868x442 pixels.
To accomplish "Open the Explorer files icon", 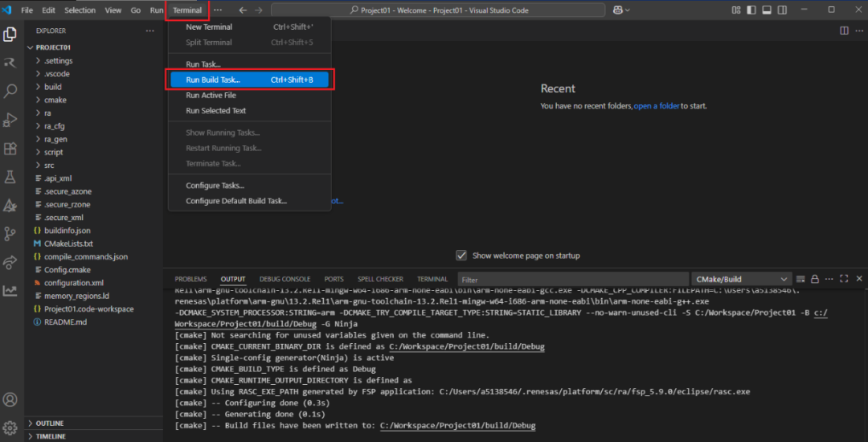I will pyautogui.click(x=10, y=35).
